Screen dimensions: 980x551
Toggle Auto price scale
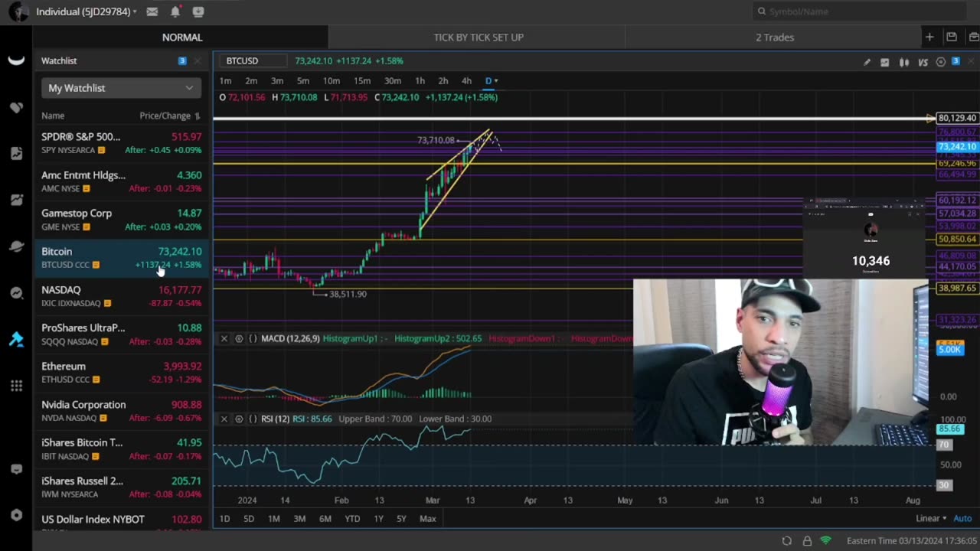click(x=962, y=518)
